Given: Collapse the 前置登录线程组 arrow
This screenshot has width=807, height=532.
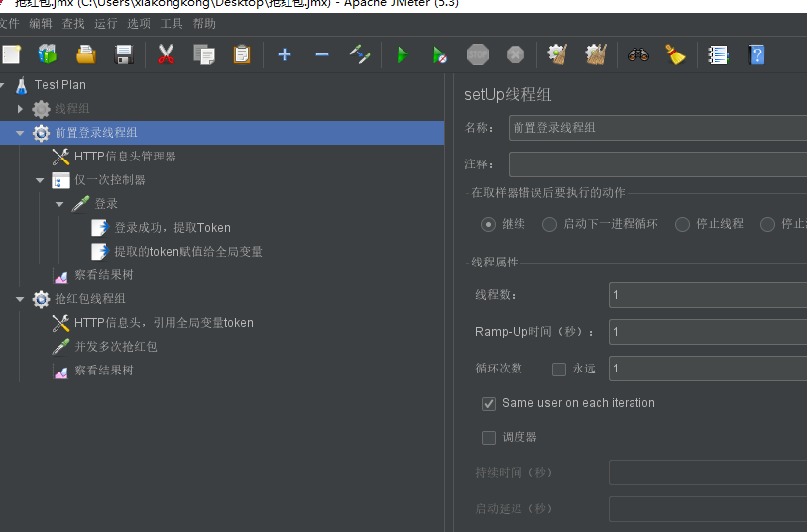Looking at the screenshot, I should click(20, 133).
